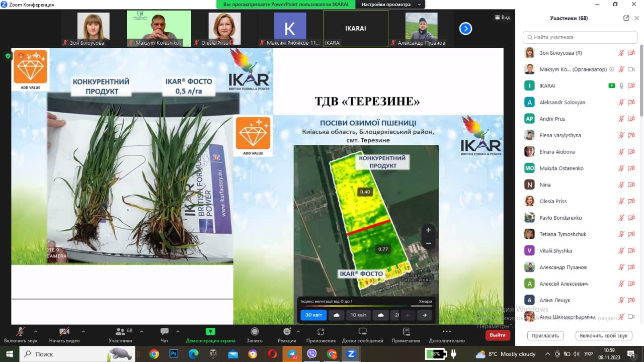
Task: Click the Вид layout button
Action: (x=502, y=18)
